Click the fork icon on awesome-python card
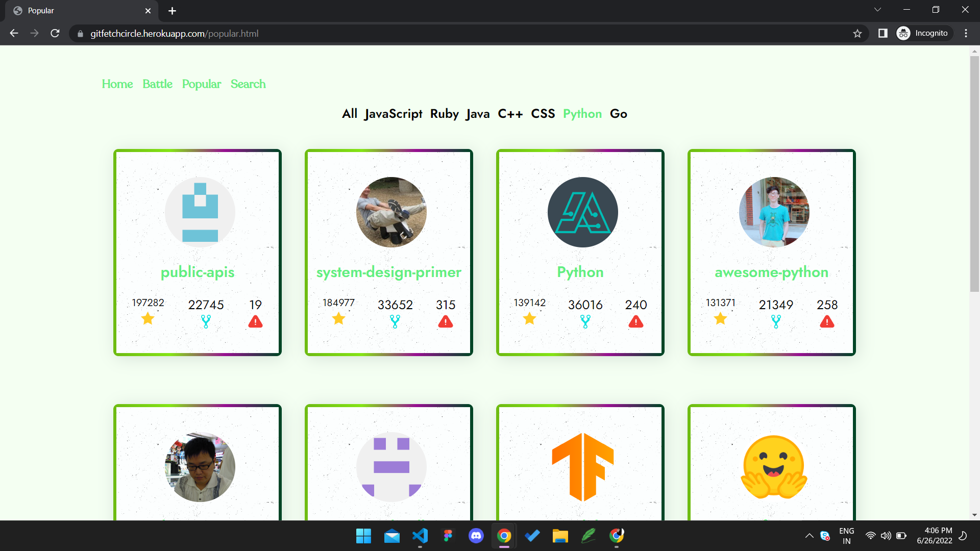Screen dimensions: 980x551 [x=776, y=321]
